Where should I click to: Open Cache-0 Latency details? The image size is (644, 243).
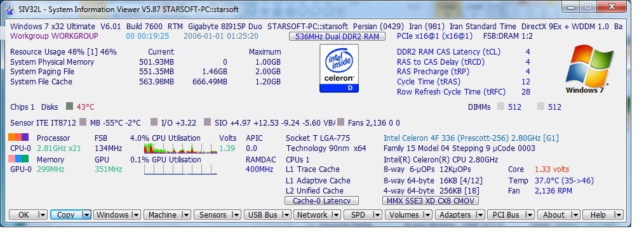point(321,200)
